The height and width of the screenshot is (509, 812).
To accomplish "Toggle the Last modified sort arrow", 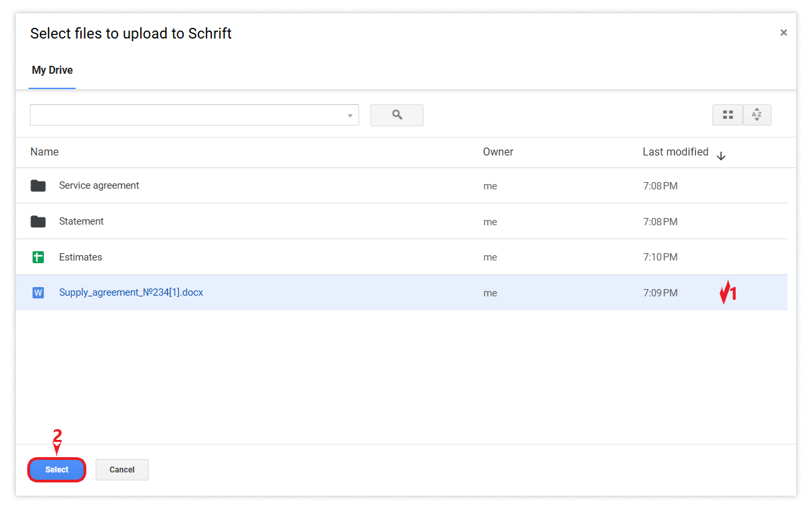I will click(721, 156).
